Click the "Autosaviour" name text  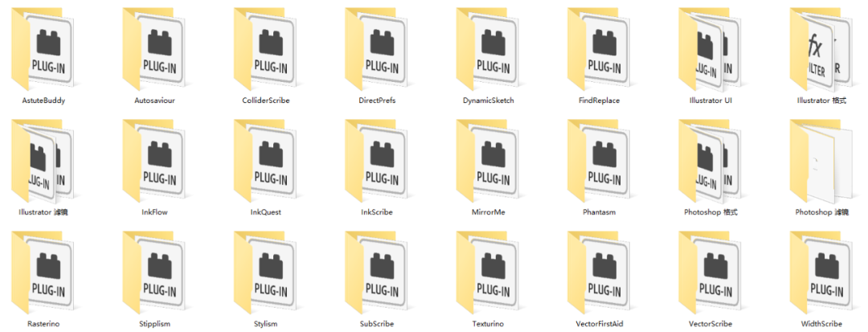point(154,101)
